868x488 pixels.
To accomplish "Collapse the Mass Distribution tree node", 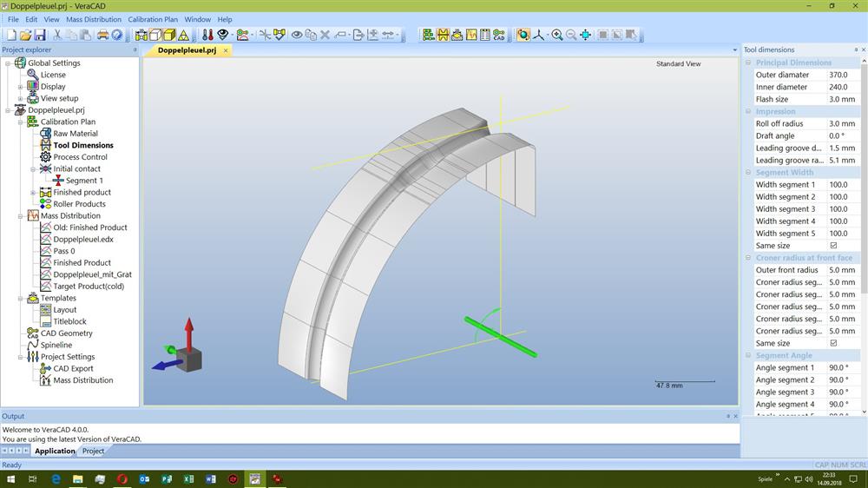I will pyautogui.click(x=21, y=215).
